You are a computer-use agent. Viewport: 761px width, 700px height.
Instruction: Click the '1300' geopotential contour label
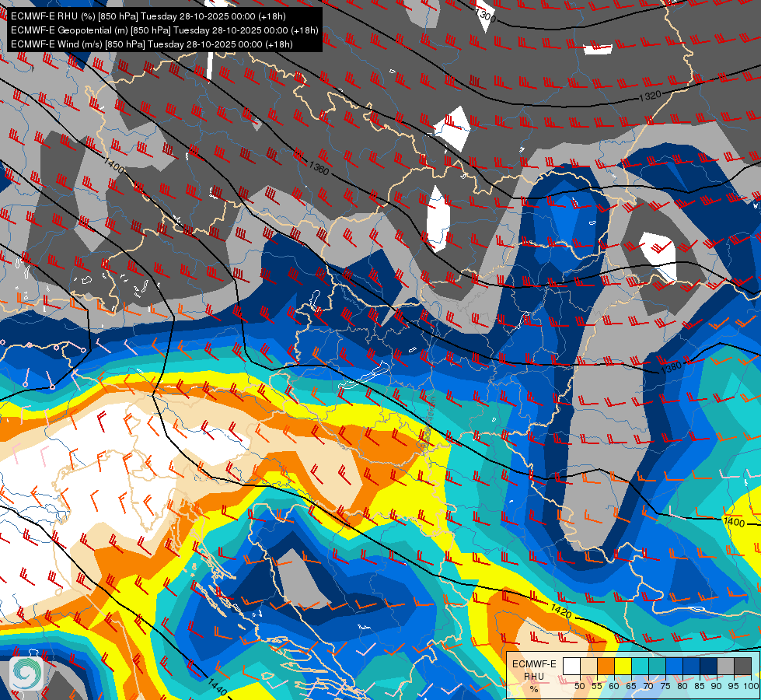pyautogui.click(x=486, y=16)
